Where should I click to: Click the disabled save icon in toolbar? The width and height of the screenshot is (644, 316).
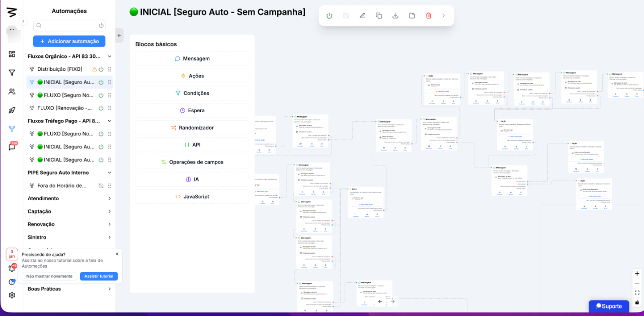coord(346,16)
